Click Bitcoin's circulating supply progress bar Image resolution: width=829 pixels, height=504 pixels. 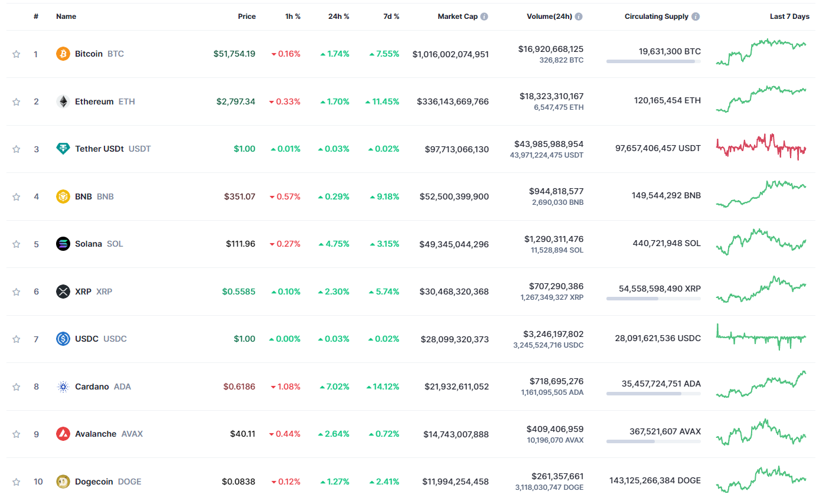(x=653, y=61)
